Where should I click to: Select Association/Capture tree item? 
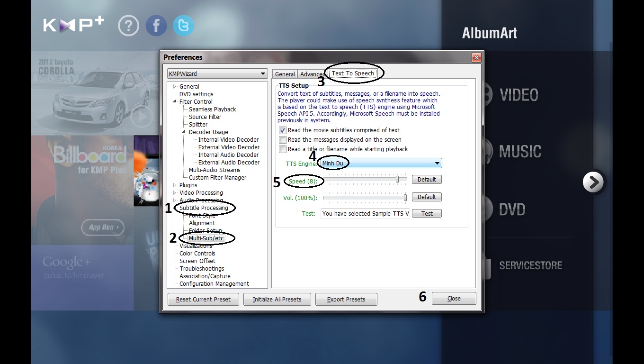click(x=205, y=276)
